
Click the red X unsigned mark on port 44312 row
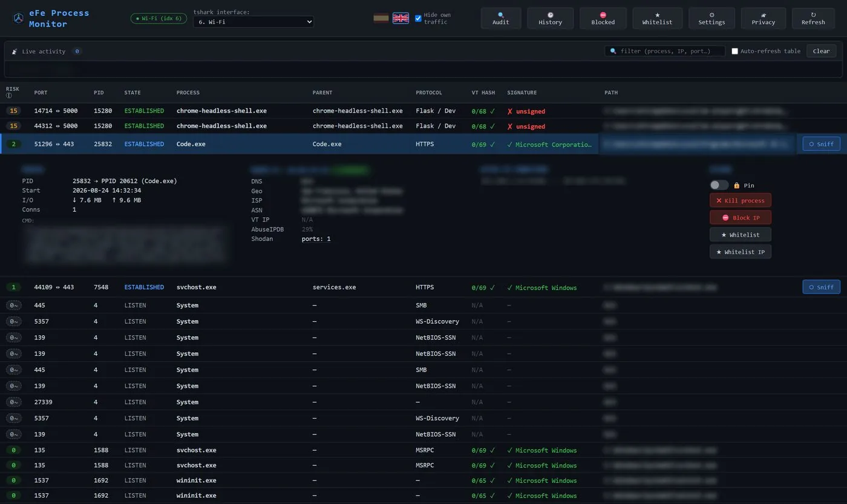[510, 126]
